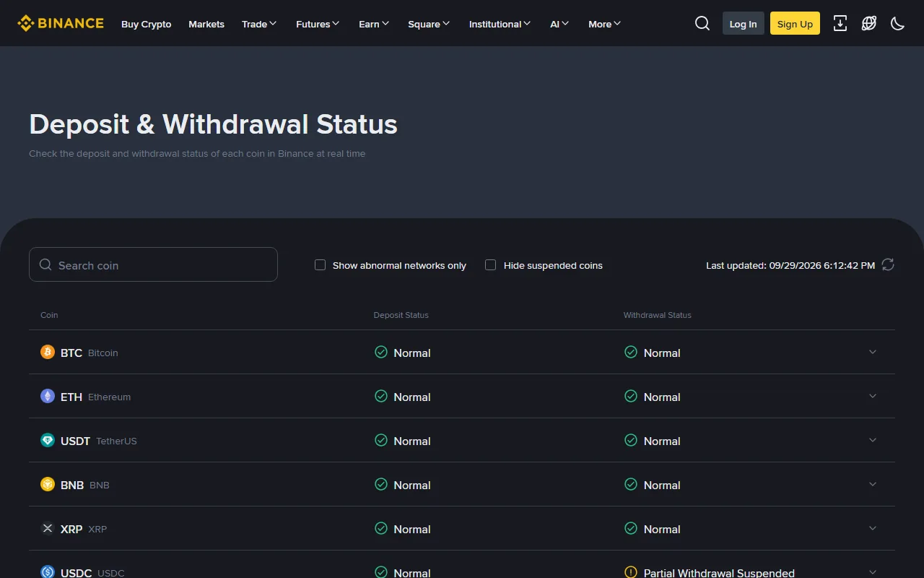Viewport: 924px width, 578px height.
Task: Open the More menu
Action: pyautogui.click(x=604, y=24)
